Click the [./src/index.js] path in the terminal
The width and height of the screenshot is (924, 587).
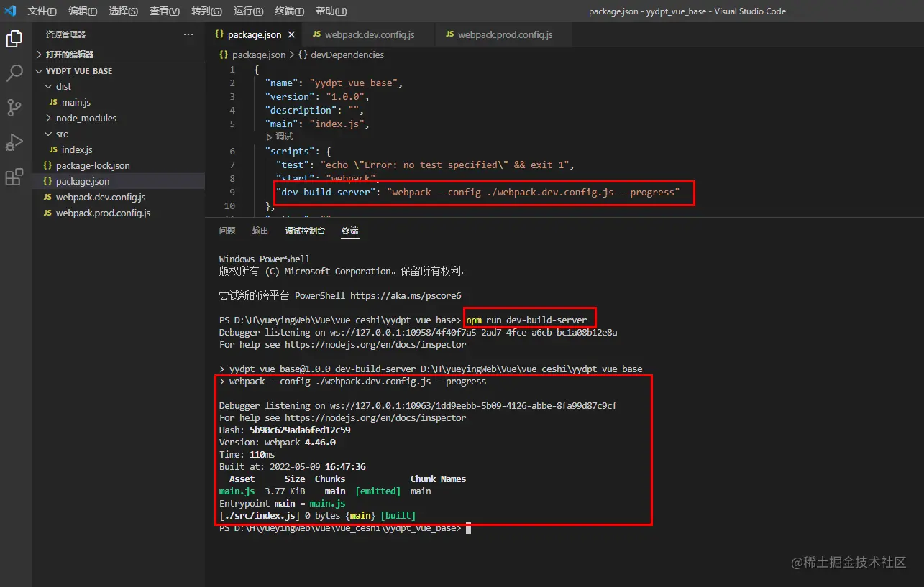pos(260,516)
